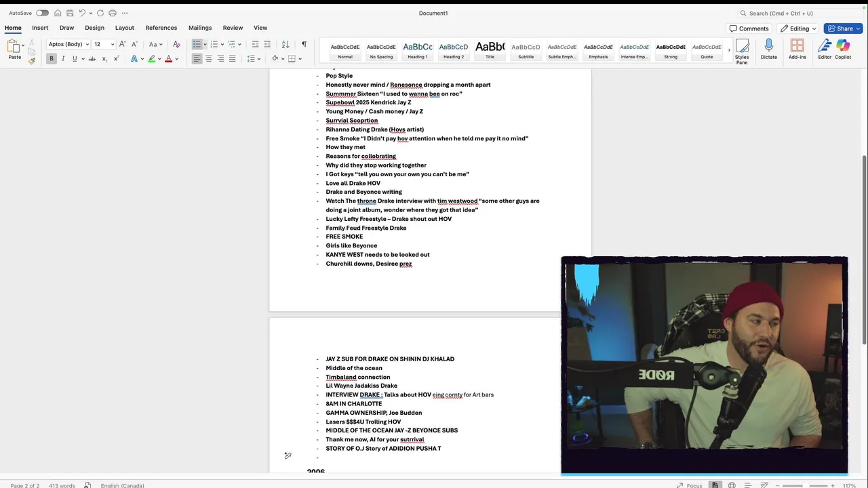Viewport: 868px width, 488px height.
Task: Sort text with the A-Z icon
Action: click(x=285, y=44)
